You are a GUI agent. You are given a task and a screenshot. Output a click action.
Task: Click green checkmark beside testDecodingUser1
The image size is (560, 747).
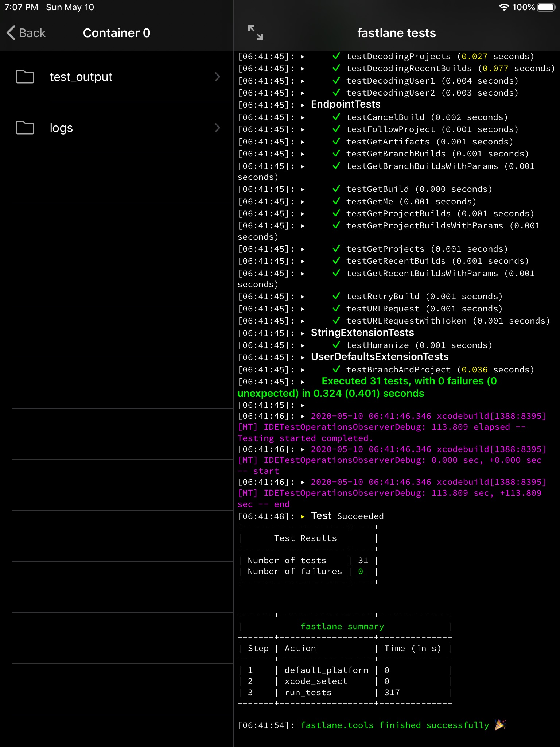(336, 81)
